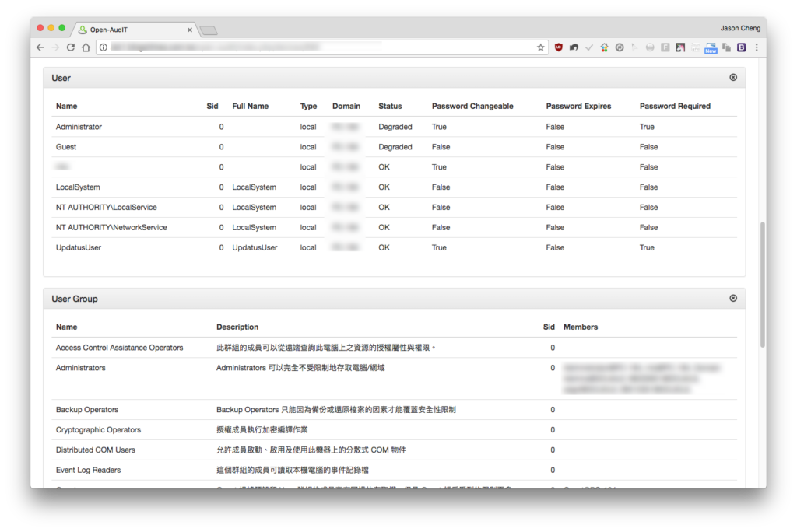Collapse the User Group panel
The height and width of the screenshot is (532, 797).
[x=733, y=298]
